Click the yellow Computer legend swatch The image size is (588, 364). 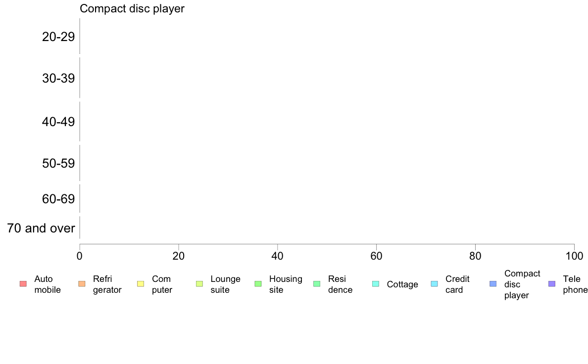[x=141, y=284]
